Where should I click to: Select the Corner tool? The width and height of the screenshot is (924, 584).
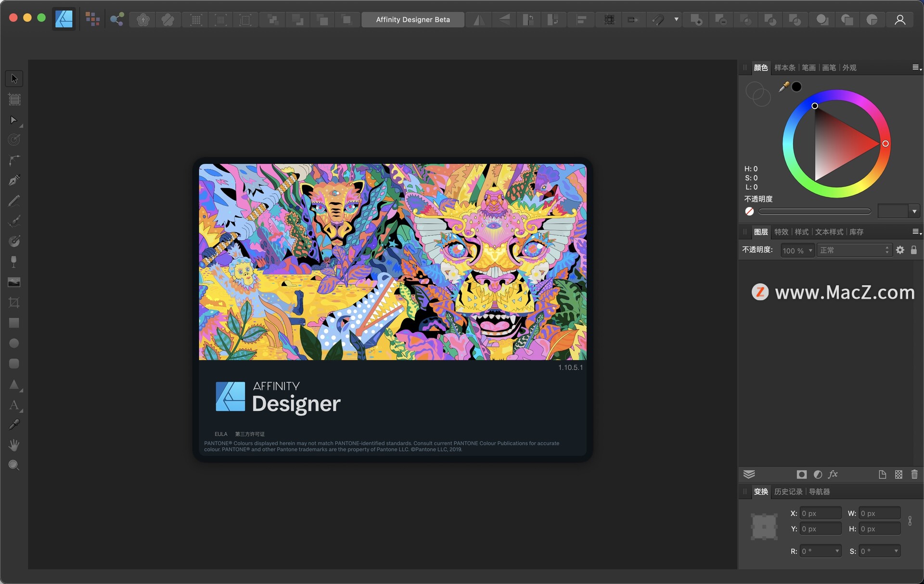point(14,160)
